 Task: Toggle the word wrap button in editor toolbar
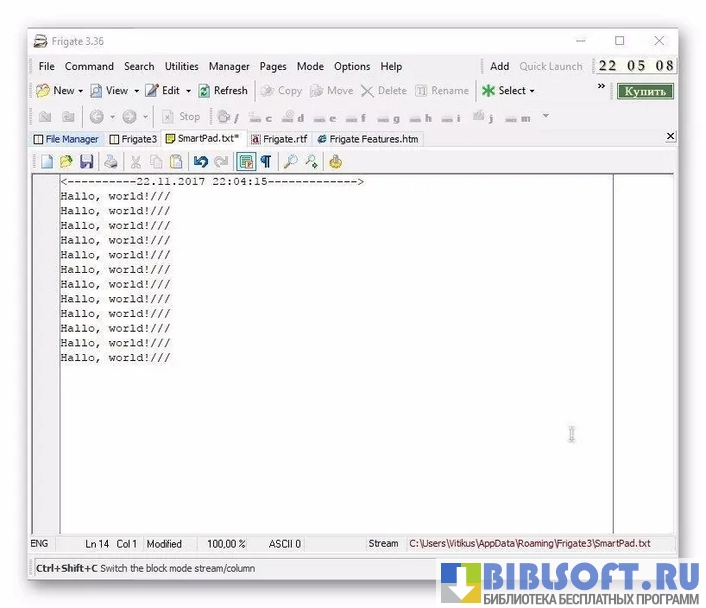[x=246, y=161]
